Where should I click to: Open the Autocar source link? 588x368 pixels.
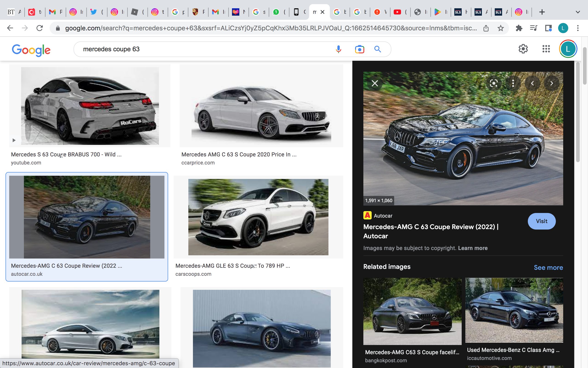pyautogui.click(x=378, y=216)
